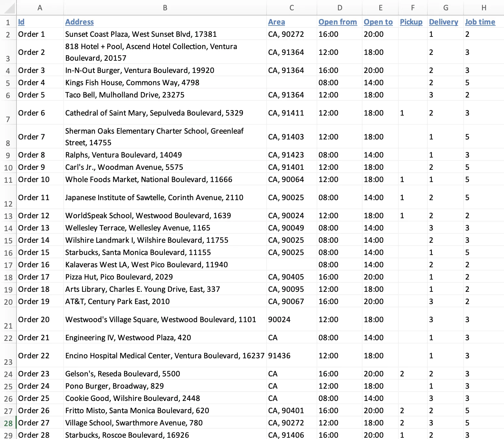Select the Wellesley Terrace address cell
Viewport: 504px width, 439px height.
165,228
